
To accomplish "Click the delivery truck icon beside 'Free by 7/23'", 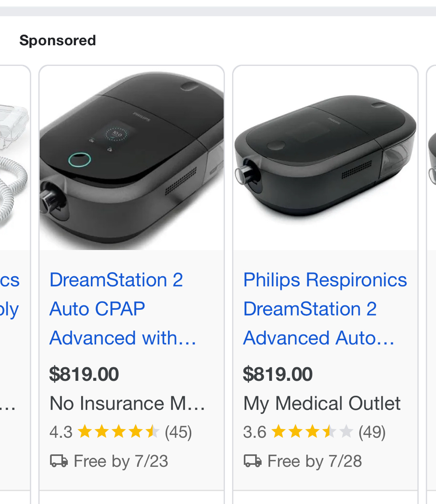I will point(59,461).
